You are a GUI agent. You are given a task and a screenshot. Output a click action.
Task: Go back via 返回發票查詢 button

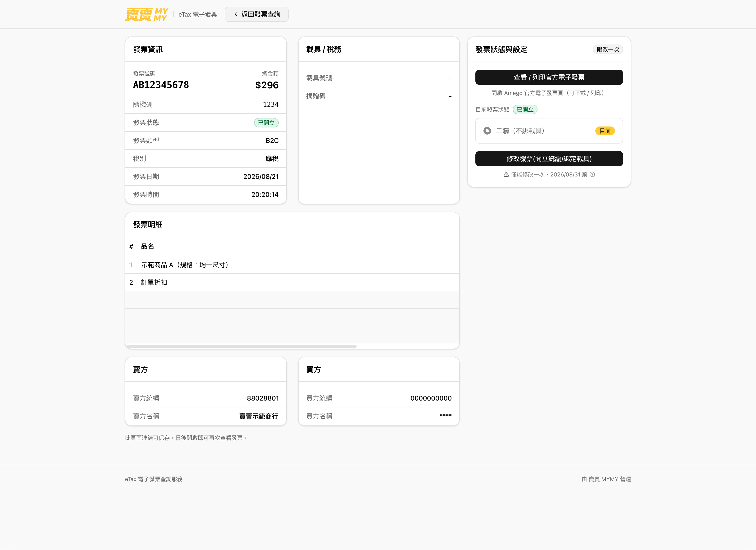point(257,14)
